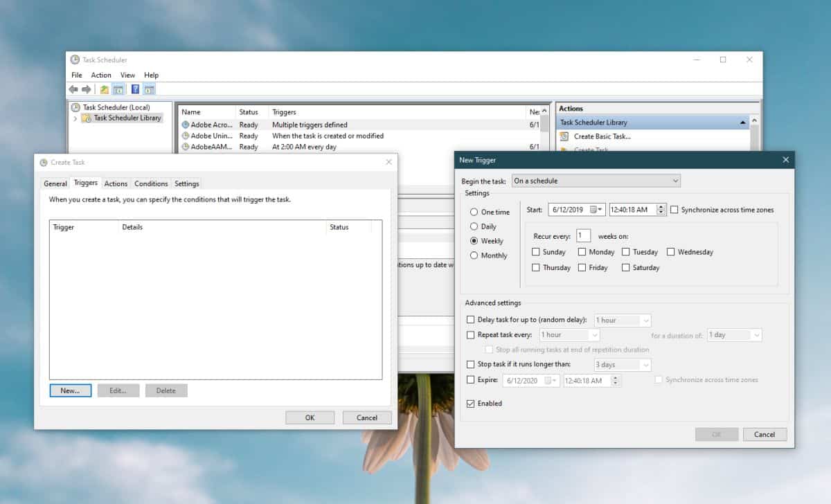Screen dimensions: 831x504
Task: Open the File menu
Action: pos(77,75)
